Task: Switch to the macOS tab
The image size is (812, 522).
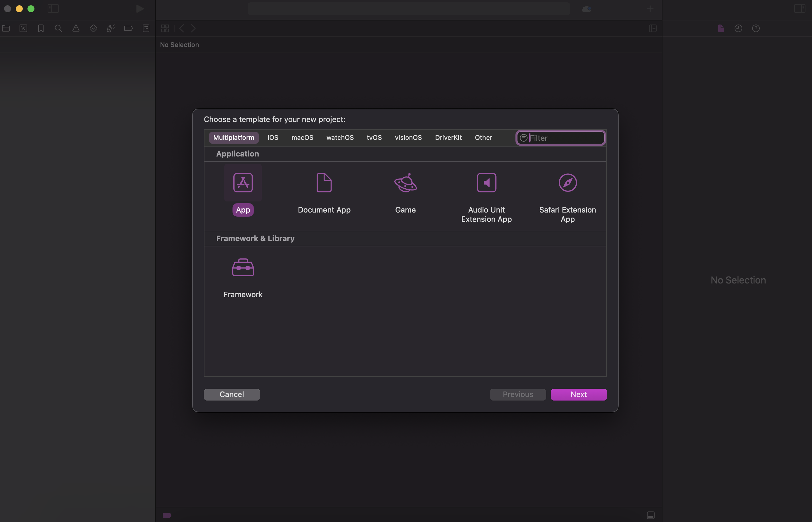Action: pos(302,137)
